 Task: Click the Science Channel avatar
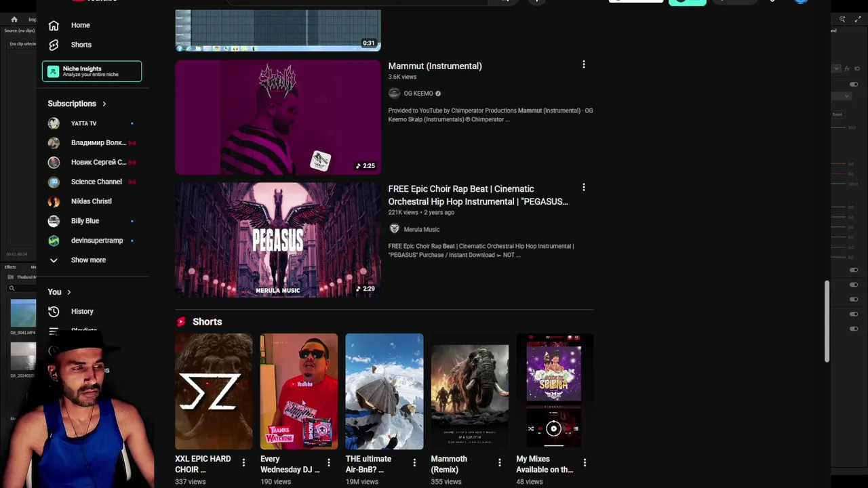(54, 182)
